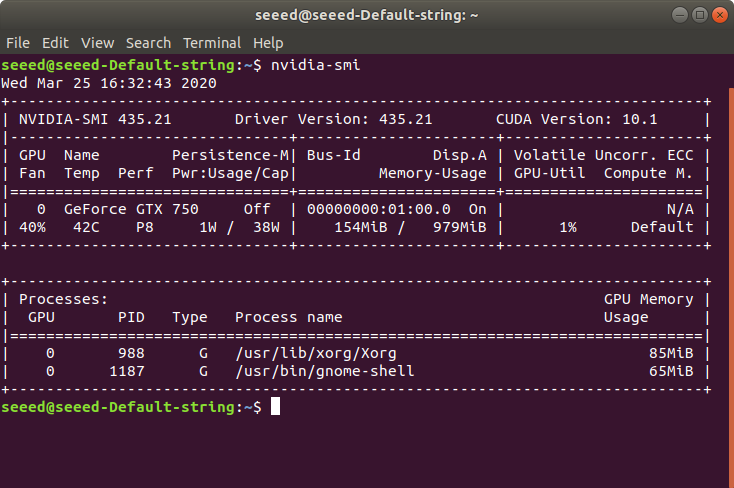Click the 'GPU-Util' header

point(550,174)
